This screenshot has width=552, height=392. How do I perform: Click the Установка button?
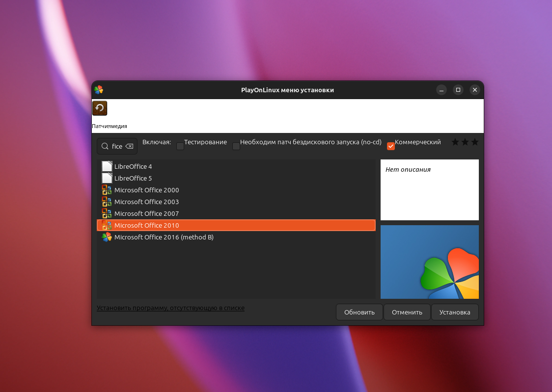454,312
